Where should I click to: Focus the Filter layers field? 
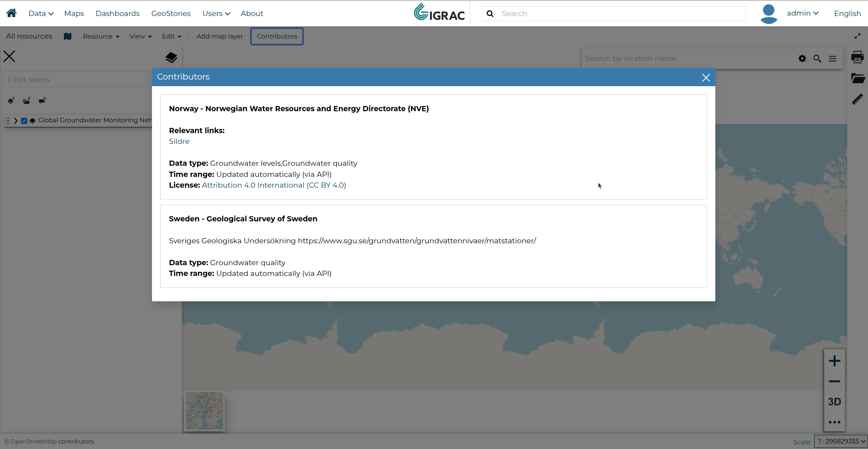click(x=78, y=80)
